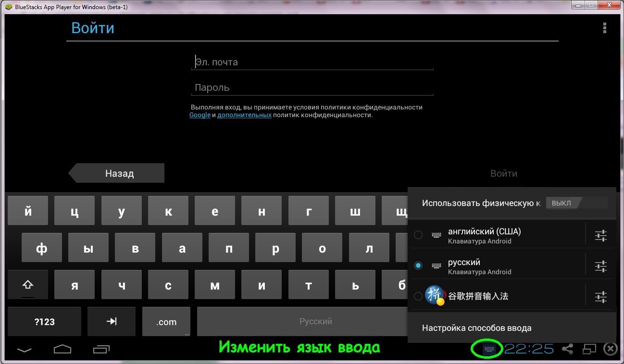Click the 22:25 clock in status bar
The height and width of the screenshot is (364, 624).
point(529,349)
